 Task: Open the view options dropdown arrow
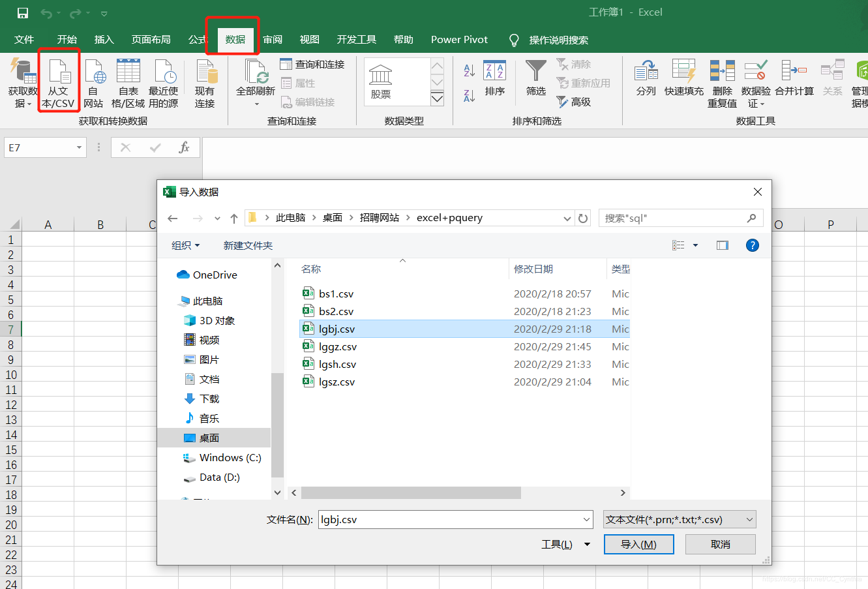point(695,245)
